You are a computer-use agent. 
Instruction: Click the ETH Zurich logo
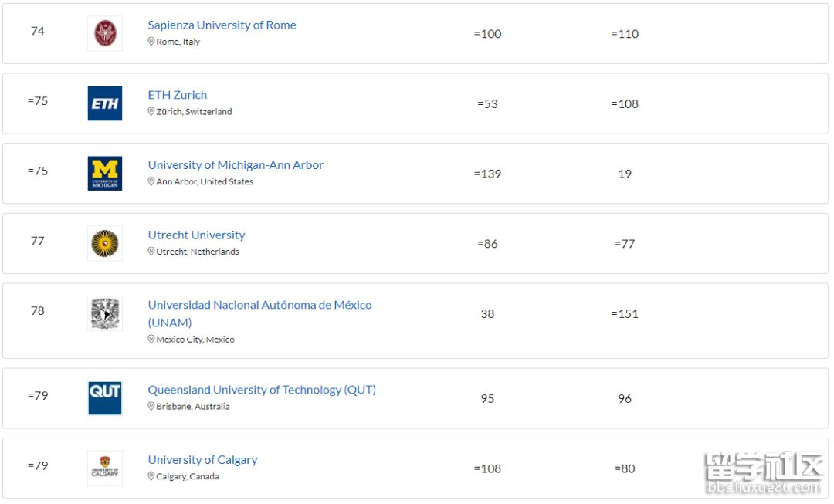104,103
